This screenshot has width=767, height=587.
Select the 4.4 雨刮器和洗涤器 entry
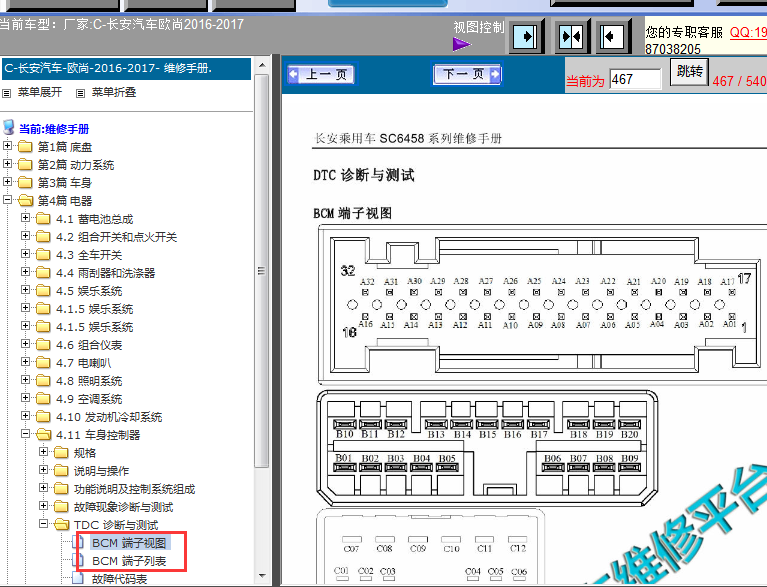pos(106,273)
